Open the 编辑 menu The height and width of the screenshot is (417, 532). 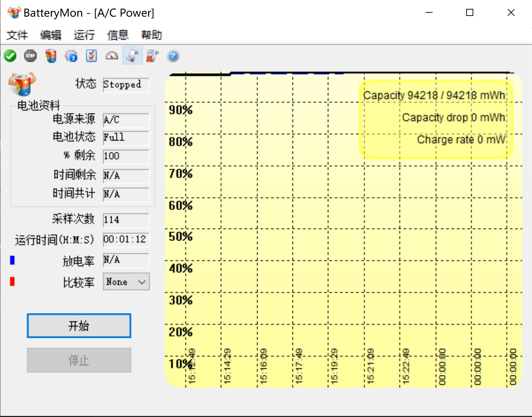click(51, 35)
